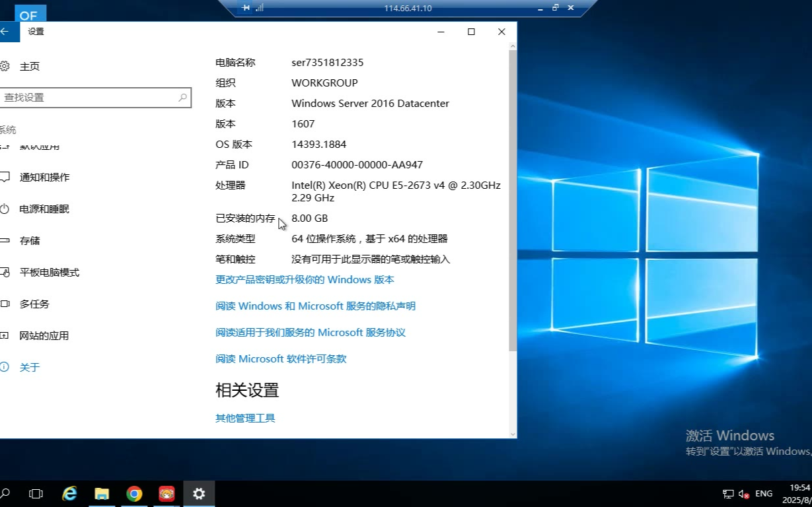Click 更改产品密钥或升级你的 Windows 版本 link
Viewport: 812px width, 507px height.
click(x=305, y=279)
